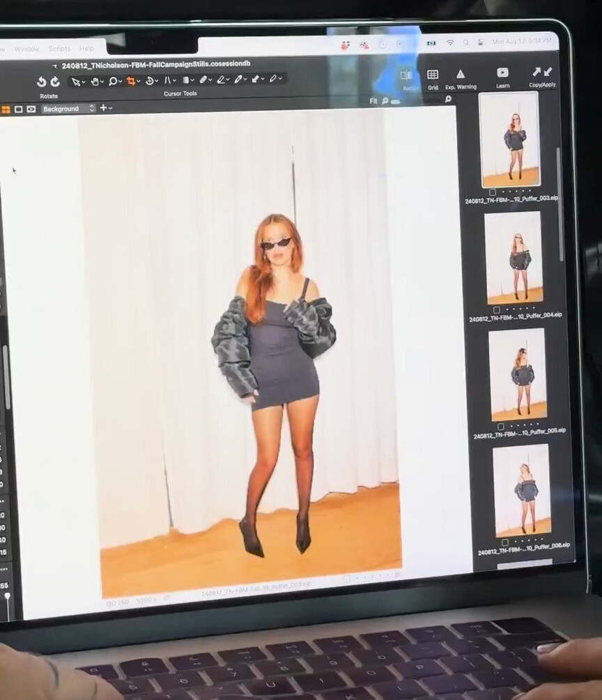Click the slider handle at bottom-left edge
Screen dimensions: 602x700
7,596
